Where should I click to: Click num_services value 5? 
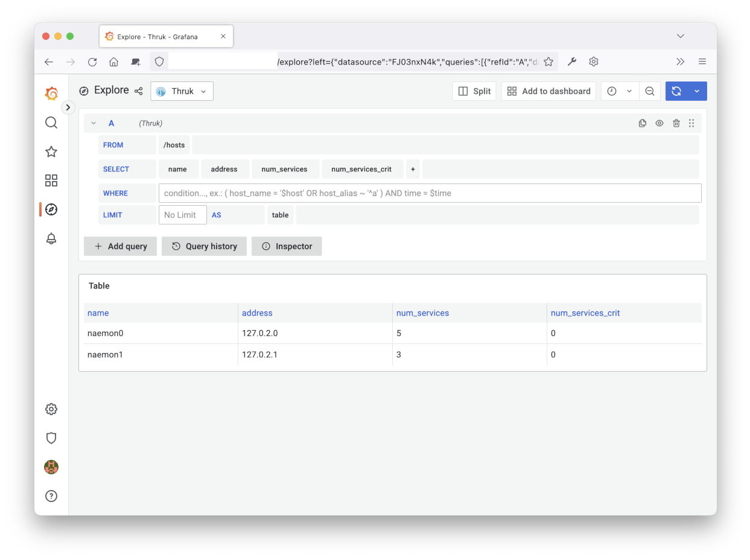[469, 333]
